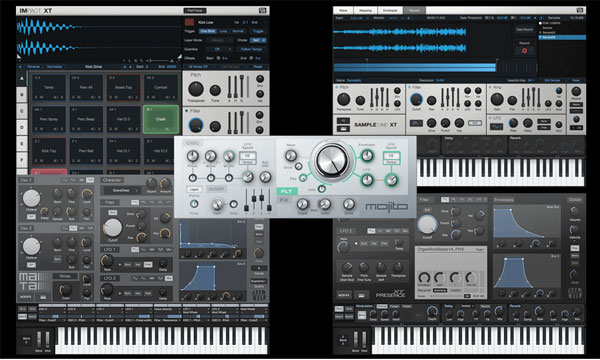The image size is (600, 360).
Task: Toggle the Amp section enable in Sample One XT
Action: (x=489, y=88)
